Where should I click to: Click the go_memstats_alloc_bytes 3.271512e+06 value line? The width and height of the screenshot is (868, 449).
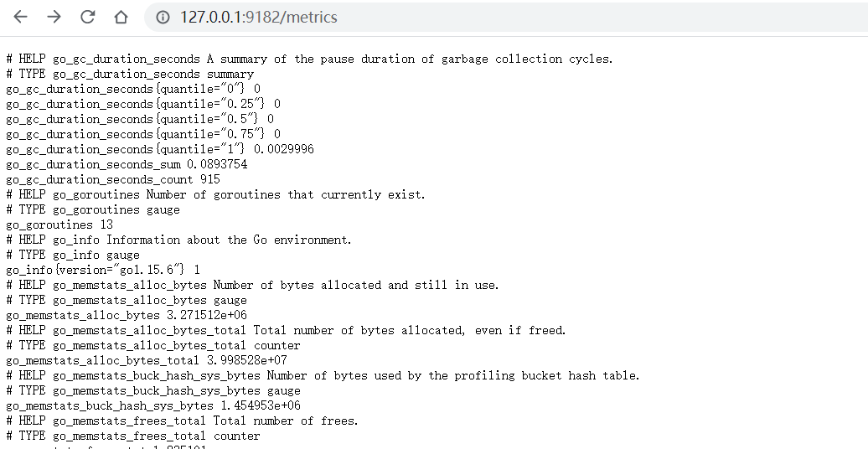[x=127, y=315]
